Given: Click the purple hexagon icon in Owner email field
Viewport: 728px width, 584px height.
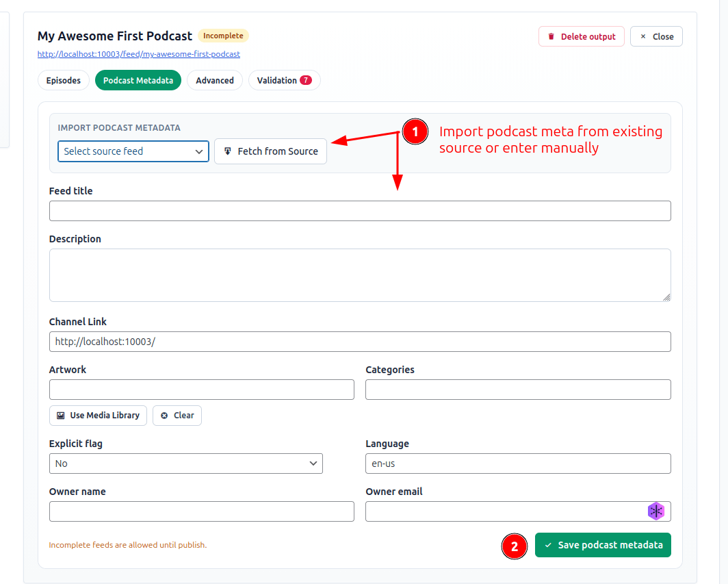Looking at the screenshot, I should click(655, 511).
